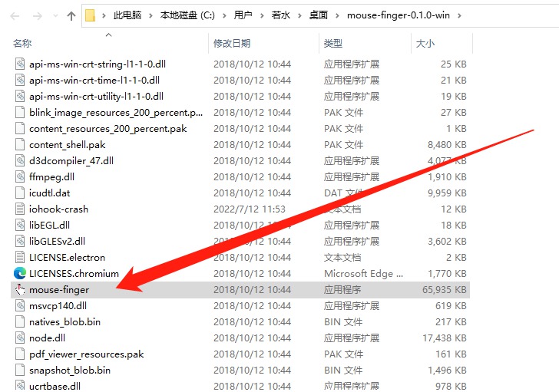Select snapshot_blob.bin file icon

click(20, 371)
